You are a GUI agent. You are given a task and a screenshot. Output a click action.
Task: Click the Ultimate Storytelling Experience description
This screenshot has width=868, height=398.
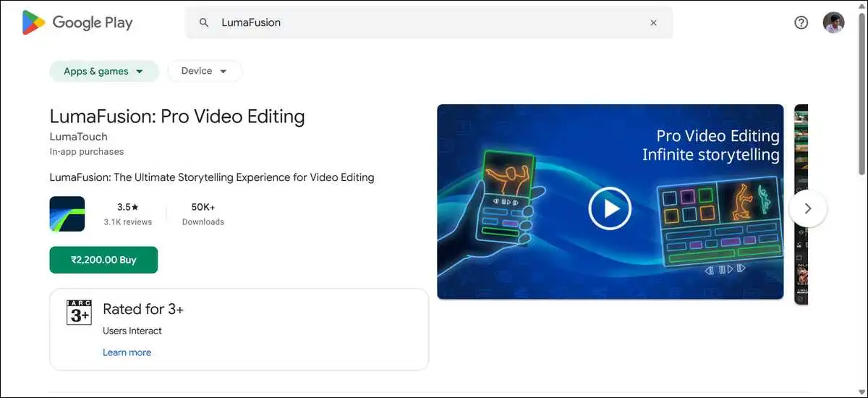tap(212, 177)
